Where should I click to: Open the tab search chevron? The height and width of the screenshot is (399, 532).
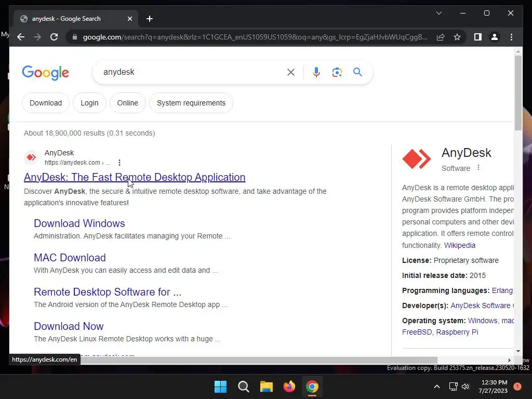point(438,13)
